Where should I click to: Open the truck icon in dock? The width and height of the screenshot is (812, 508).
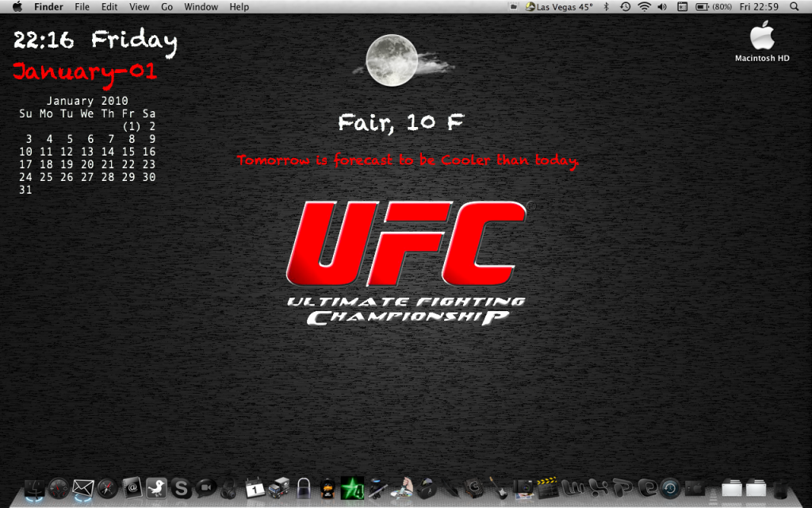point(278,488)
